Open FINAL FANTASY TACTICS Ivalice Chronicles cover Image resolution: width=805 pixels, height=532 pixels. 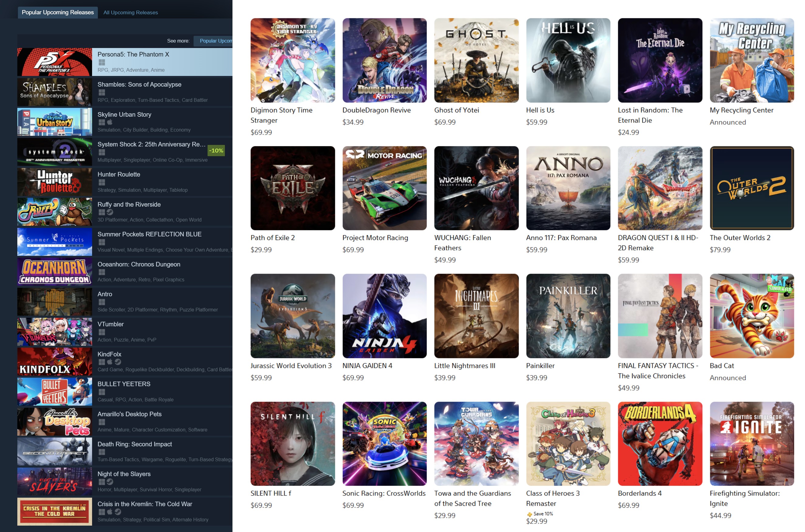pos(660,316)
